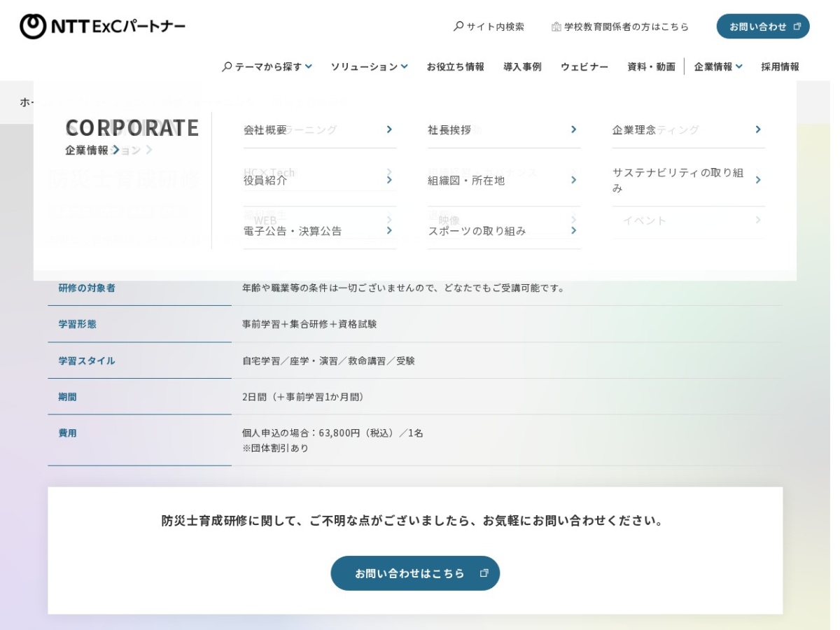Click the お問い合わせはこちら button

415,573
